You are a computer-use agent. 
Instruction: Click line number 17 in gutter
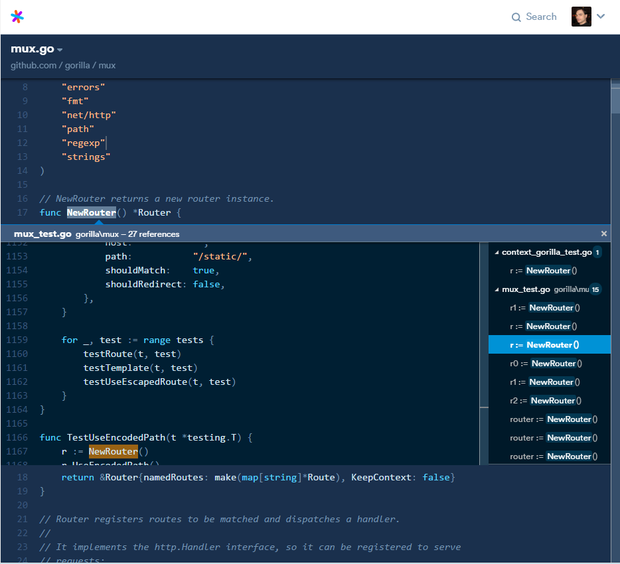22,213
